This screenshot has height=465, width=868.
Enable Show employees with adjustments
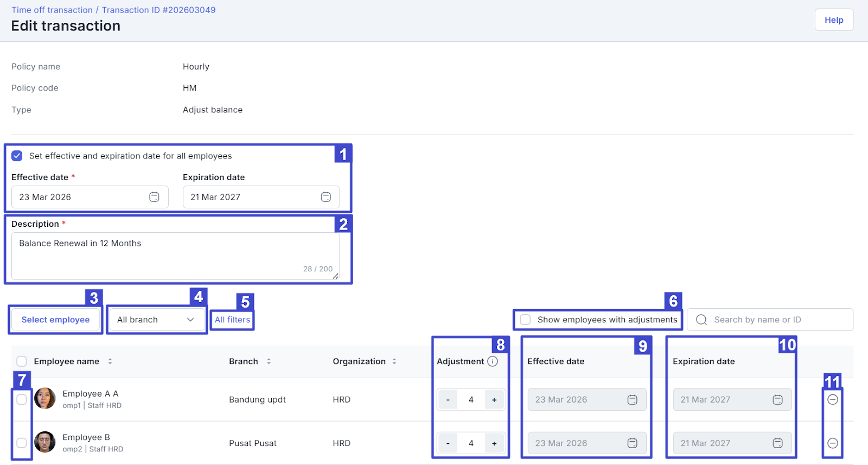pos(525,320)
